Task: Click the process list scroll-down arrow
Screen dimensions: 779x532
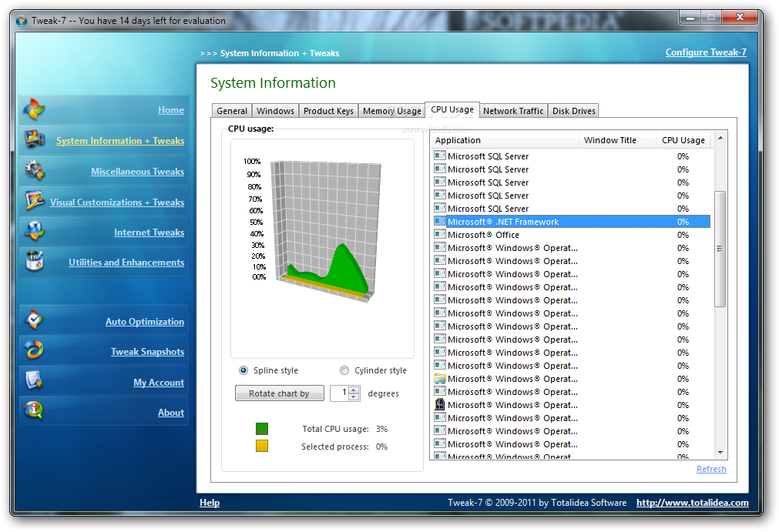Action: point(720,453)
